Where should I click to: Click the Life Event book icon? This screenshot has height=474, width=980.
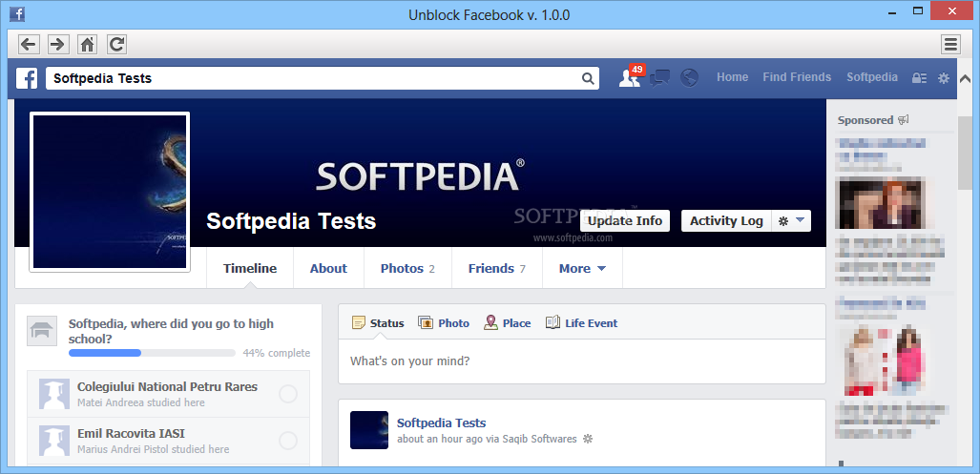[553, 322]
